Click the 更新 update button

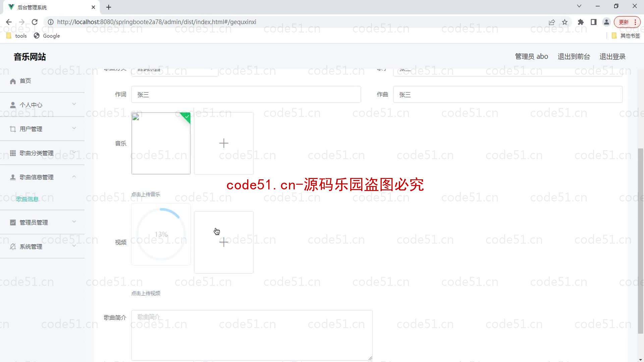tap(627, 22)
